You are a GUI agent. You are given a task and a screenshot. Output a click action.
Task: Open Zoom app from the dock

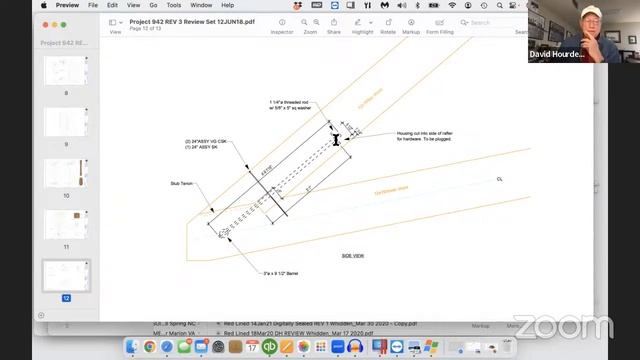[x=338, y=347]
